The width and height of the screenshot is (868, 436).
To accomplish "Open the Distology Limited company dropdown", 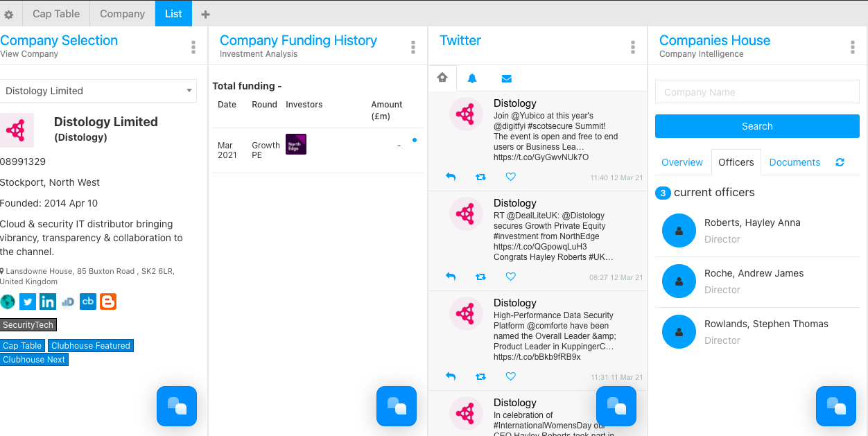I will coord(98,91).
